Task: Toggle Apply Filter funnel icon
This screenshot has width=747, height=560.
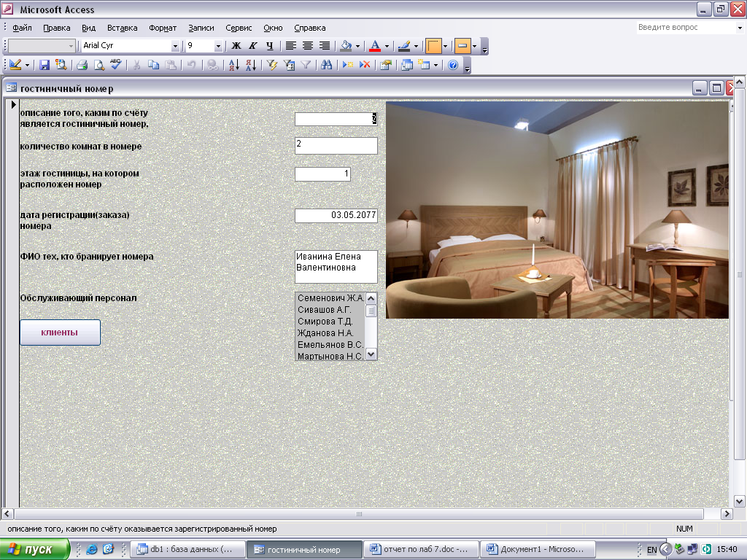Action: [x=306, y=65]
